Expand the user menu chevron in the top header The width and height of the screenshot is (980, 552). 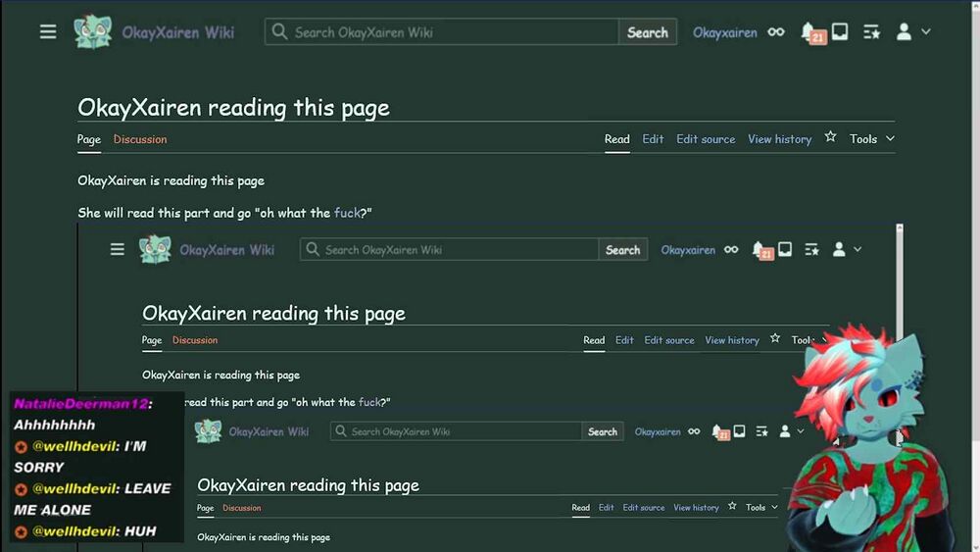click(x=926, y=31)
